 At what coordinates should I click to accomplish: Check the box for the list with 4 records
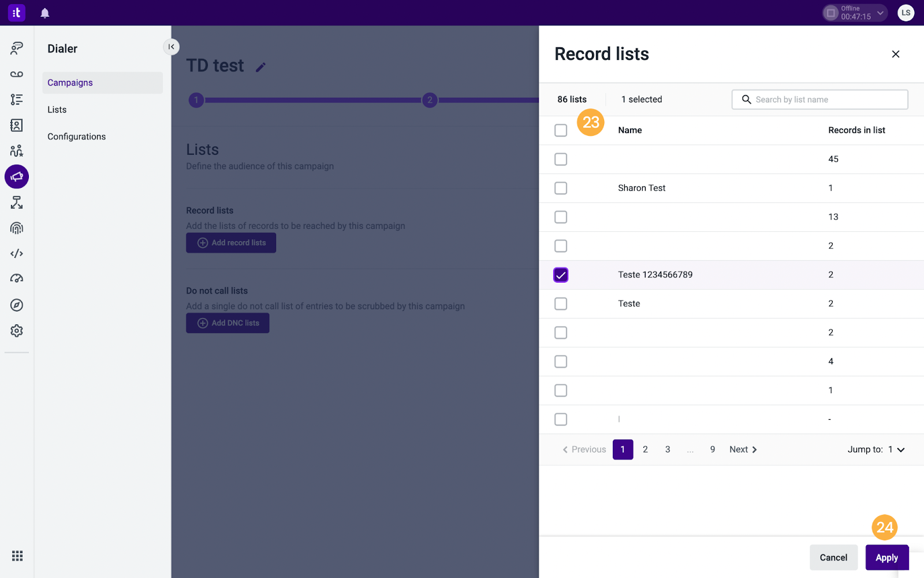(x=561, y=361)
